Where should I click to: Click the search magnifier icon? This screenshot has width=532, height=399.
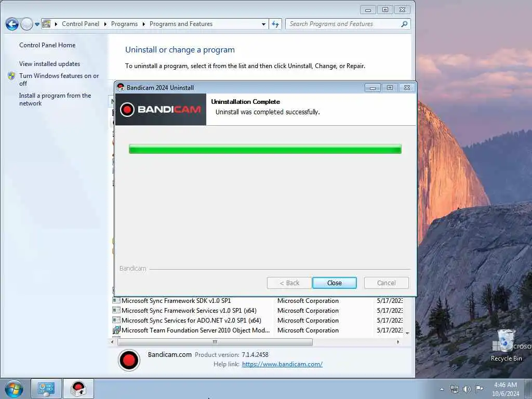tap(404, 24)
